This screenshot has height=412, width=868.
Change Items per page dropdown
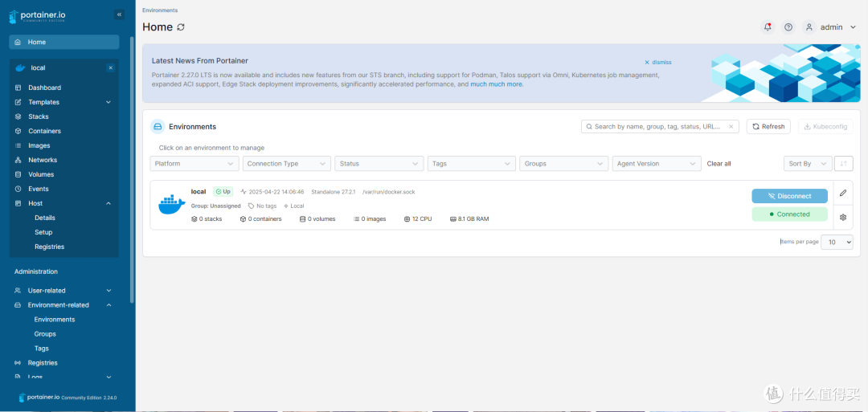click(837, 243)
